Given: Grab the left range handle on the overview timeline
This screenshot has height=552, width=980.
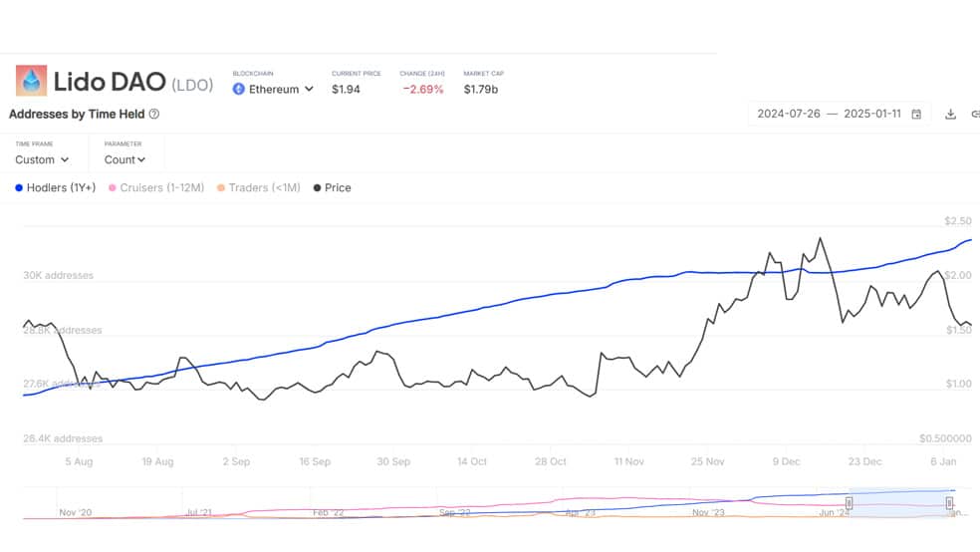Looking at the screenshot, I should tap(849, 503).
